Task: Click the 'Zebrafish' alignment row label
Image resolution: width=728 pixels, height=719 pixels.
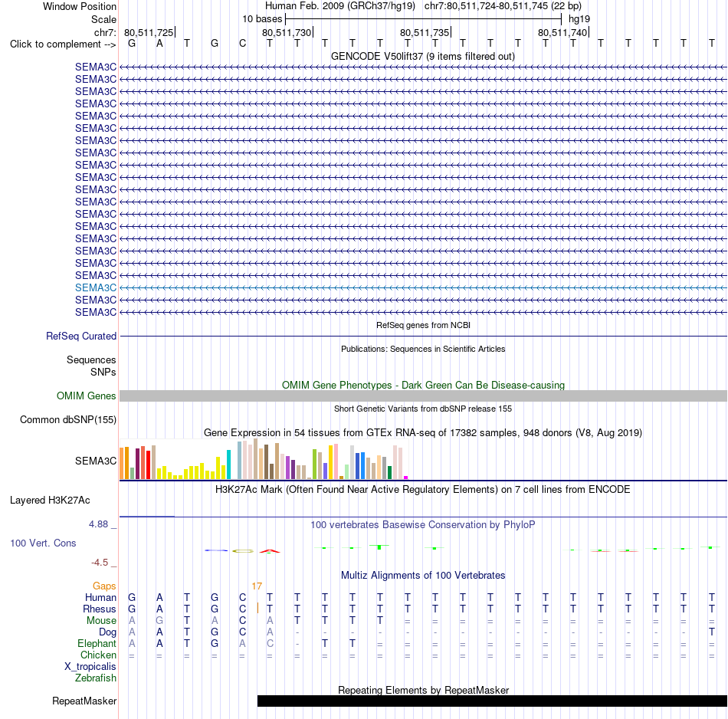Action: (x=95, y=678)
